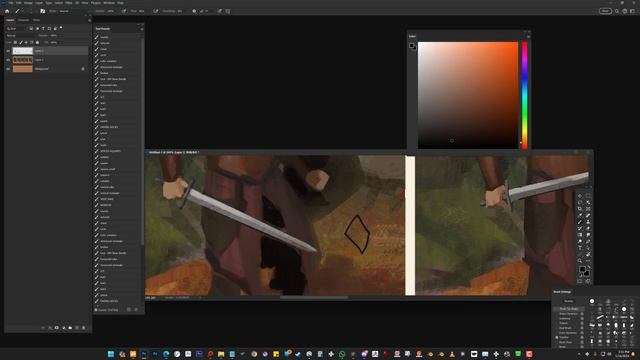Delete the selected layer with trash icon
Screen dimensions: 640x360
coord(84,327)
